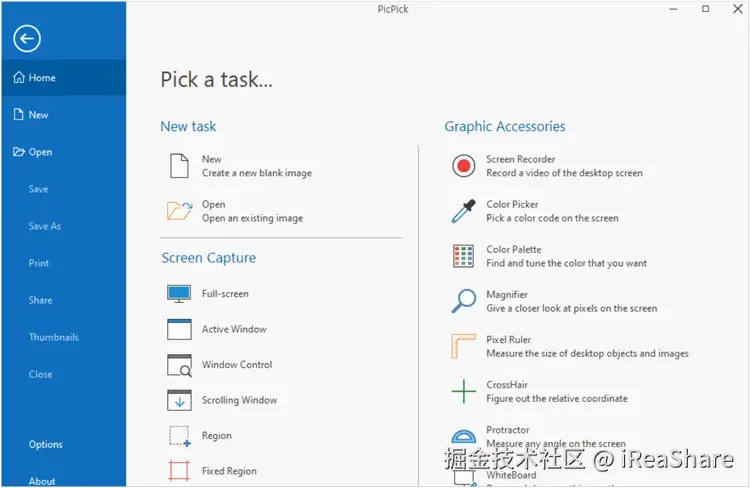Click the Protractor title text
Viewport: 750px width, 488px height.
tap(507, 430)
